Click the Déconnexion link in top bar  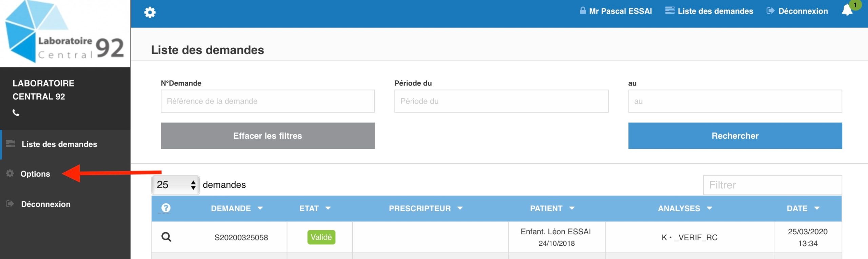point(803,11)
